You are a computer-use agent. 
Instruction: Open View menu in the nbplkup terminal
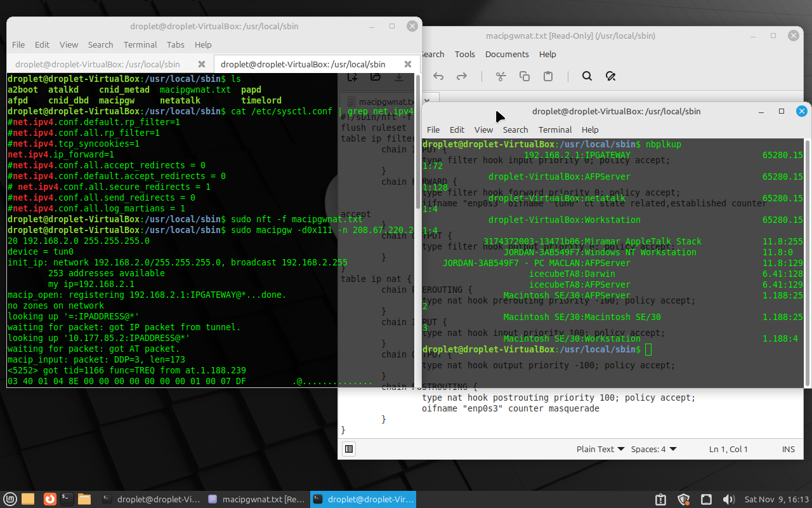[x=483, y=130]
